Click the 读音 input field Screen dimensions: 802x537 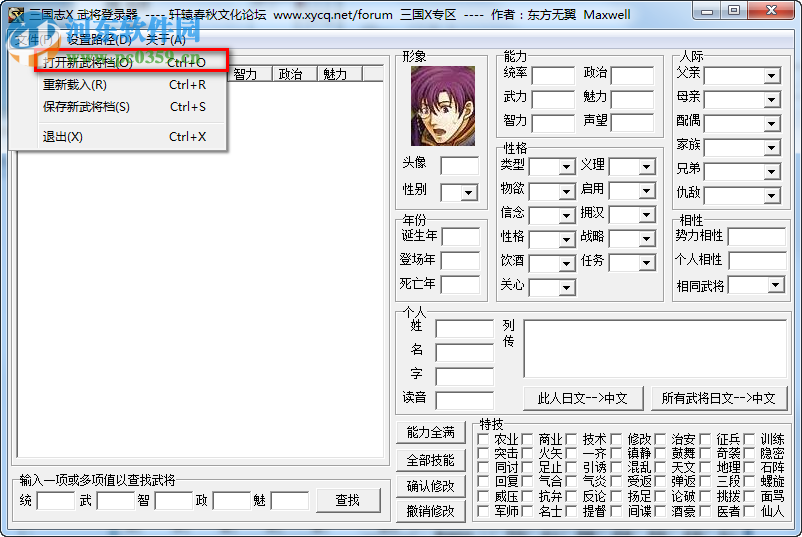coord(464,400)
